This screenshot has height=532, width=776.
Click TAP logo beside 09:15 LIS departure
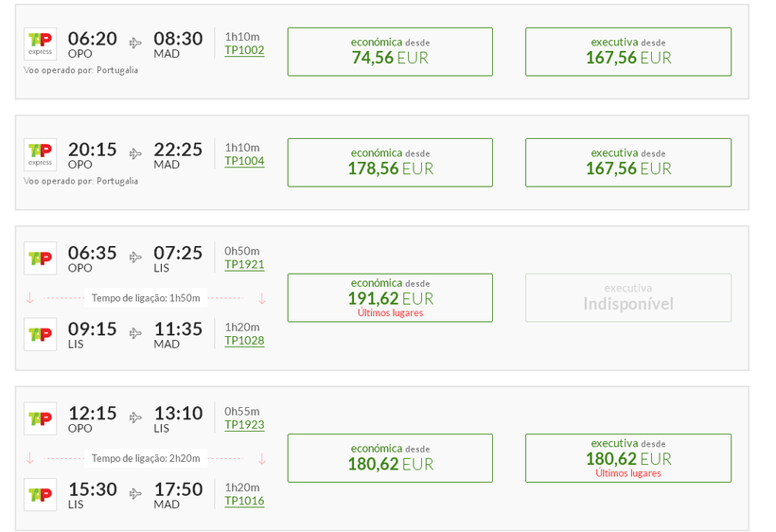point(40,334)
